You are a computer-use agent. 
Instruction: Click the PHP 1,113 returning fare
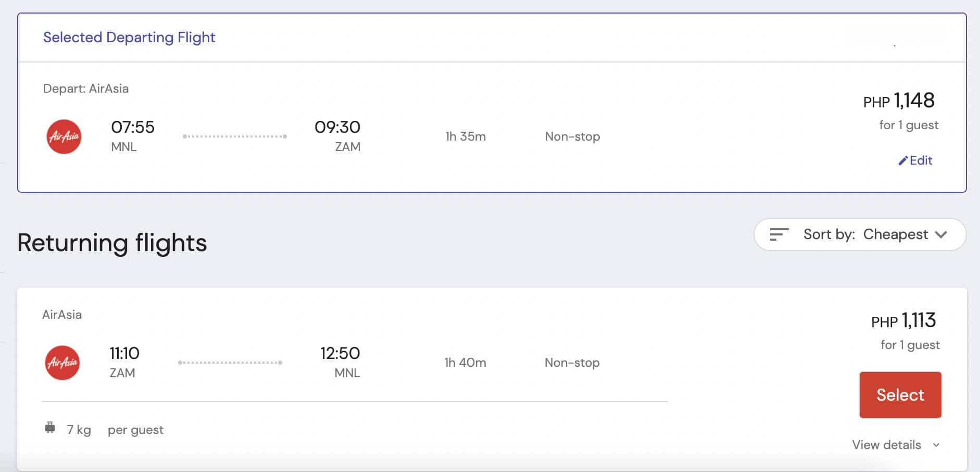point(903,320)
